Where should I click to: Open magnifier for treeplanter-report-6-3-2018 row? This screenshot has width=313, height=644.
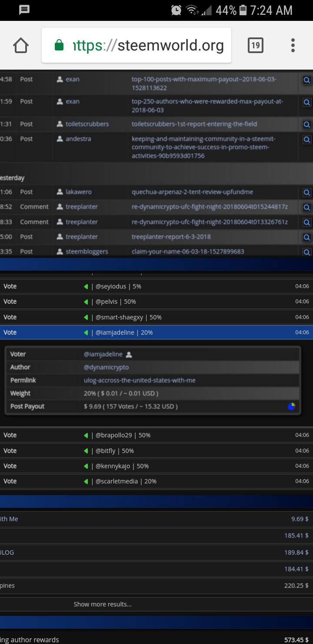click(307, 238)
